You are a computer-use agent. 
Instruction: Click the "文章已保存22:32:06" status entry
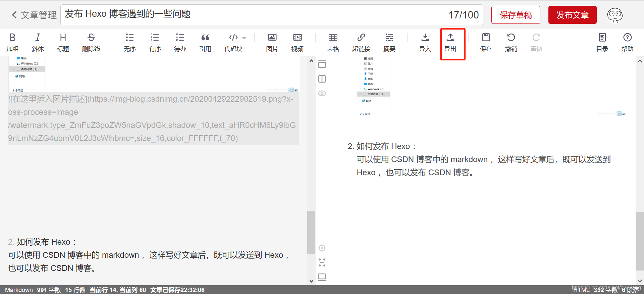(x=177, y=290)
